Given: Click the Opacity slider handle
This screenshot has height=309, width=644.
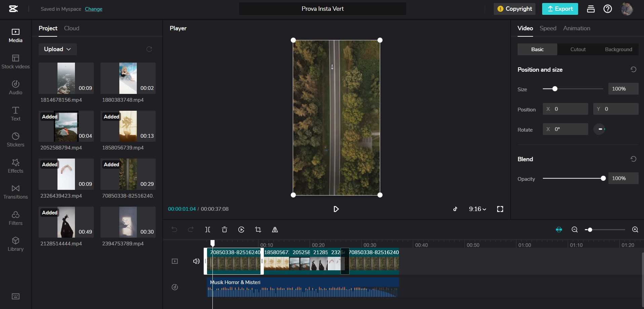Looking at the screenshot, I should (603, 178).
